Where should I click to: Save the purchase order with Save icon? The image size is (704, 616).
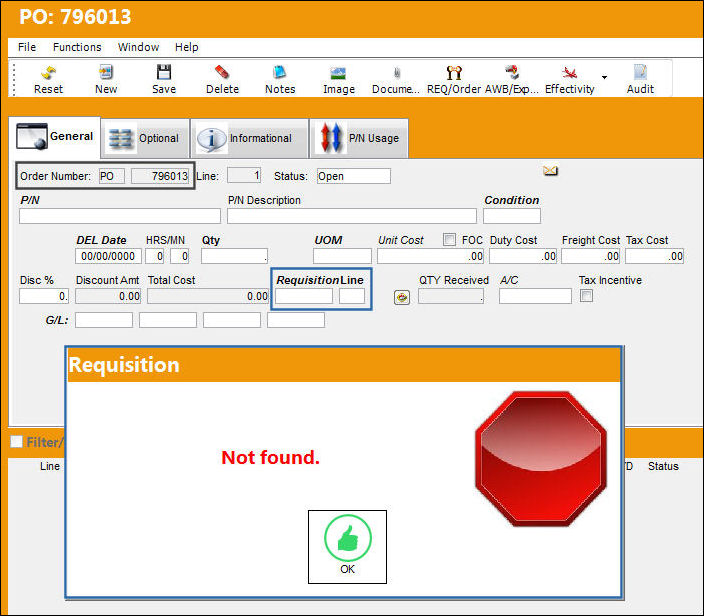pos(164,72)
